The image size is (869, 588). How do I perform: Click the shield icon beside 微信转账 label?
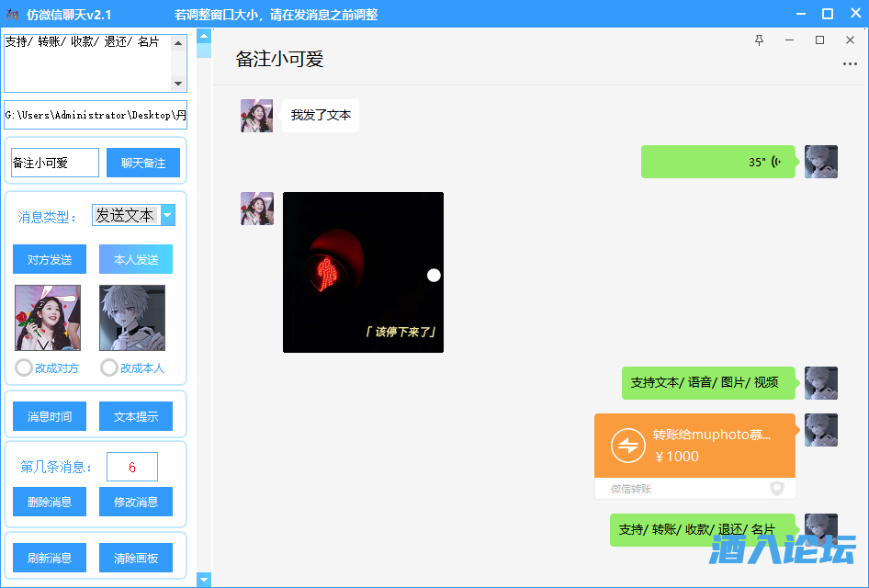click(776, 489)
